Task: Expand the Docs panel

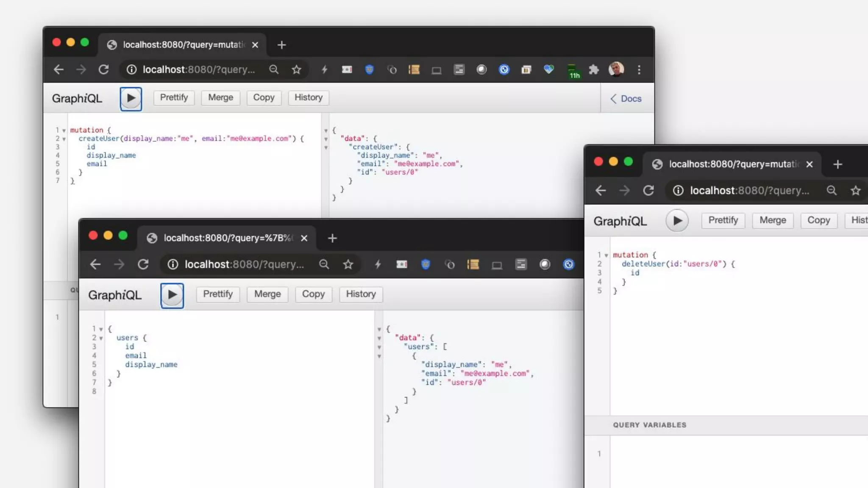Action: click(x=626, y=99)
